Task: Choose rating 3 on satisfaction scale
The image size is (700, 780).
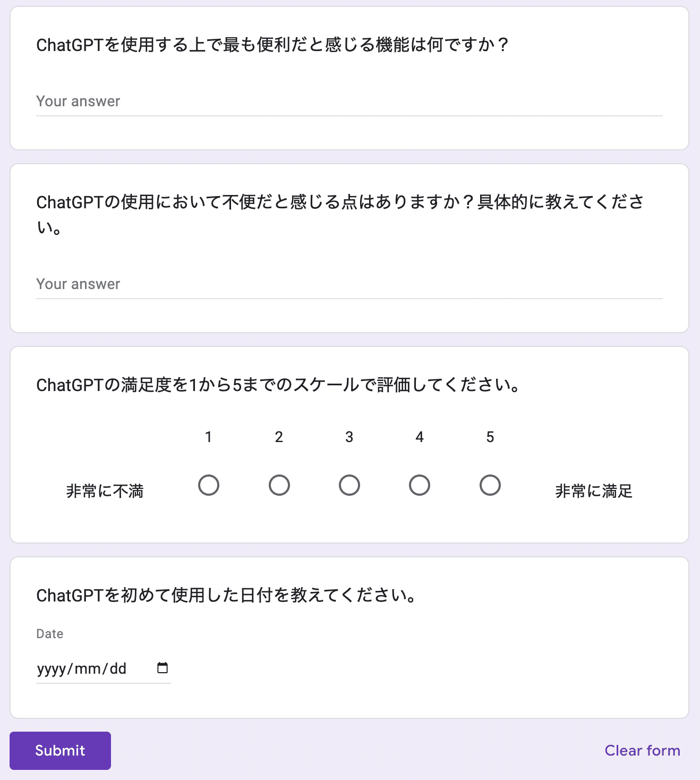Action: coord(349,485)
